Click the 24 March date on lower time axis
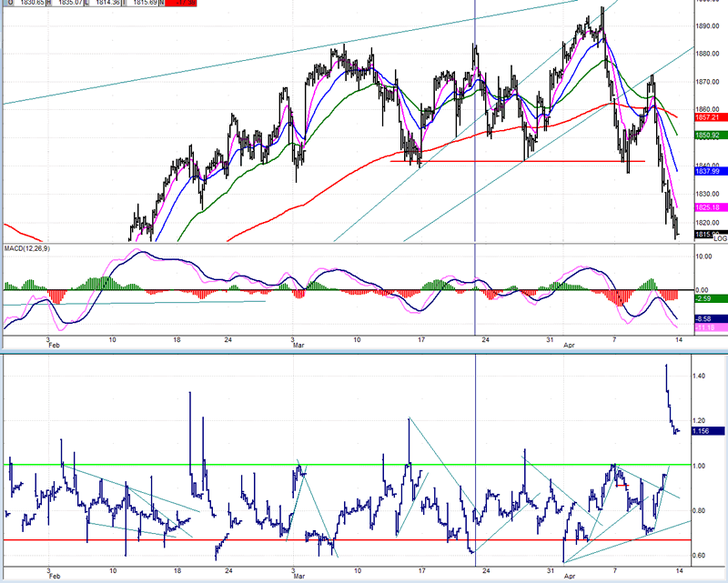The height and width of the screenshot is (583, 728). tap(486, 570)
